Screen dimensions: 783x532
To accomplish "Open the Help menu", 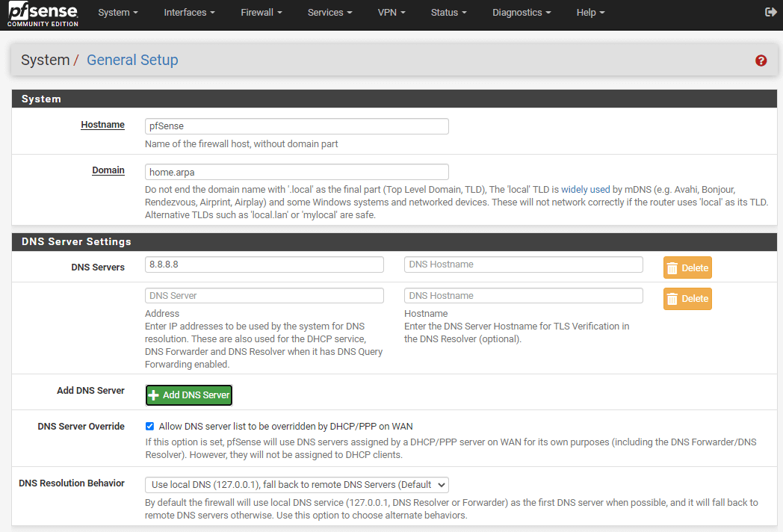I will click(x=590, y=13).
